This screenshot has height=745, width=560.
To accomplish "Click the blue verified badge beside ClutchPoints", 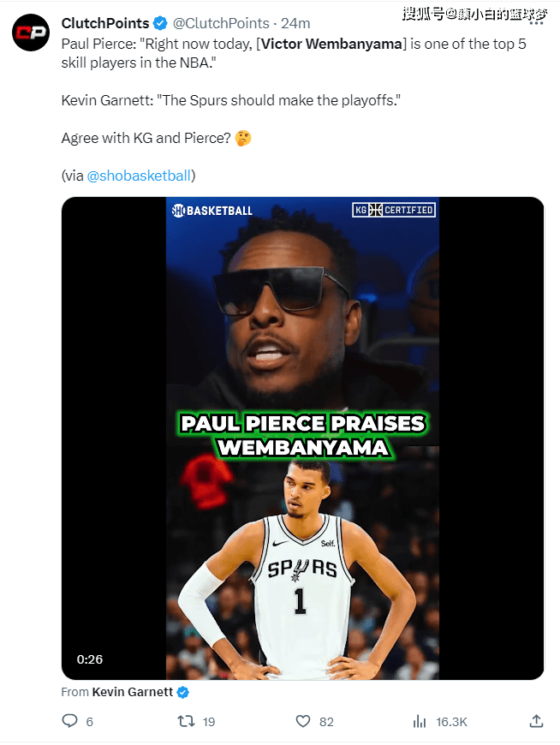I will 160,23.
